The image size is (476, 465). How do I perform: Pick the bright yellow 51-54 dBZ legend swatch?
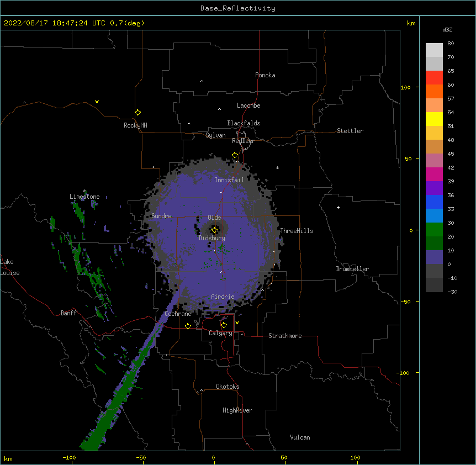(x=434, y=119)
